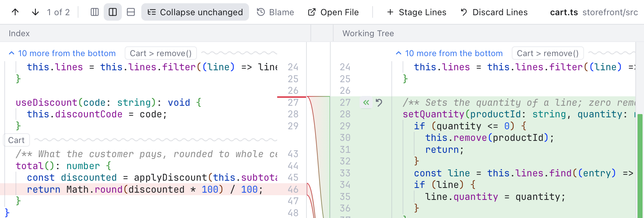
Task: Select side-by-side two-pane diff layout
Action: point(113,12)
